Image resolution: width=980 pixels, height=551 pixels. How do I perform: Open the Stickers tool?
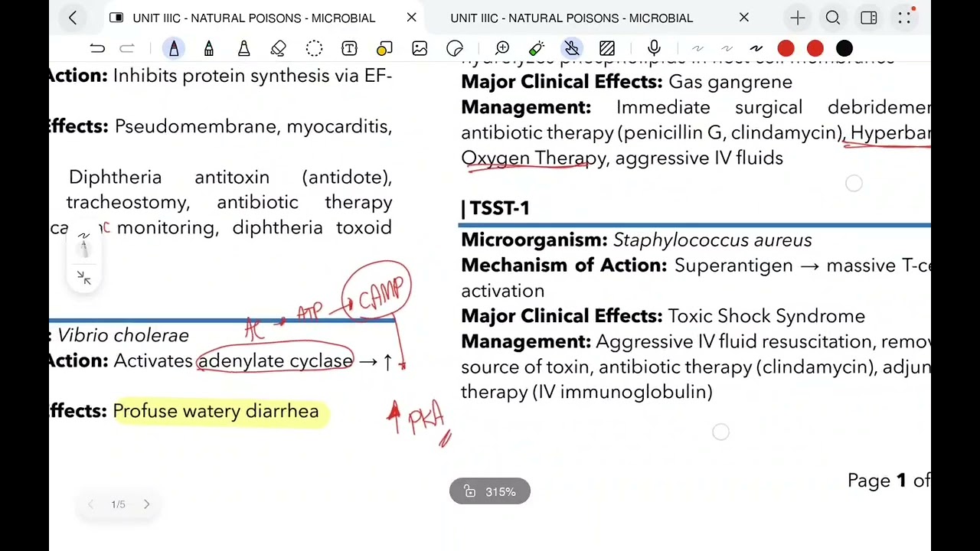tap(455, 49)
